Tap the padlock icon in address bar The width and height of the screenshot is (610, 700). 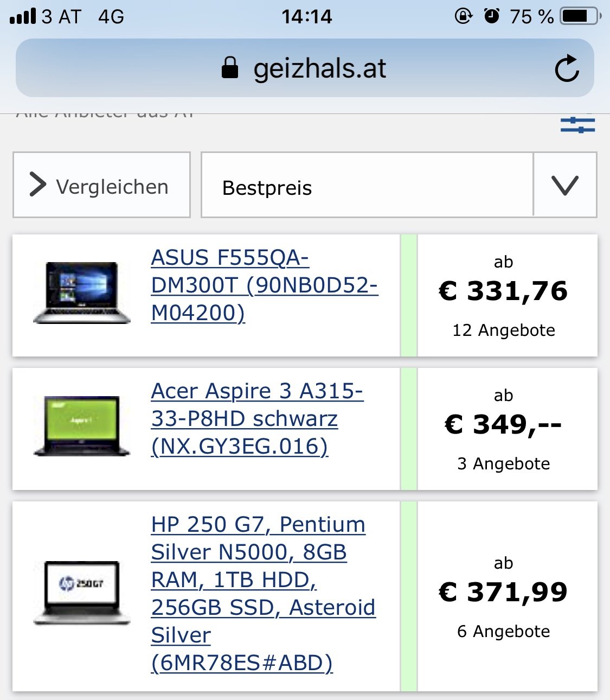tap(230, 68)
